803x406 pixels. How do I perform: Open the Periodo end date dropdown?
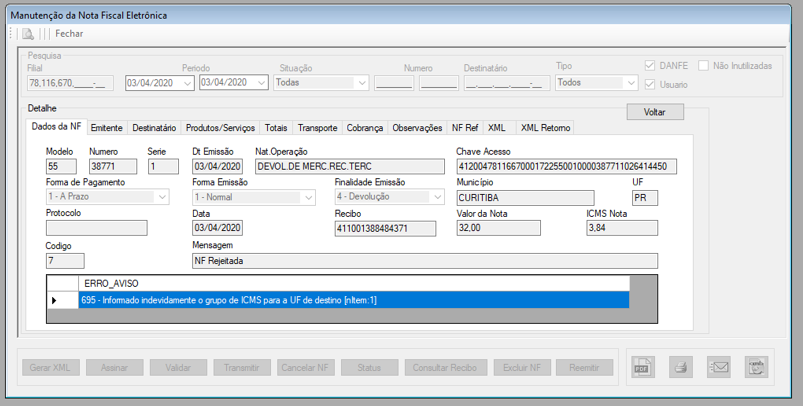[x=262, y=83]
